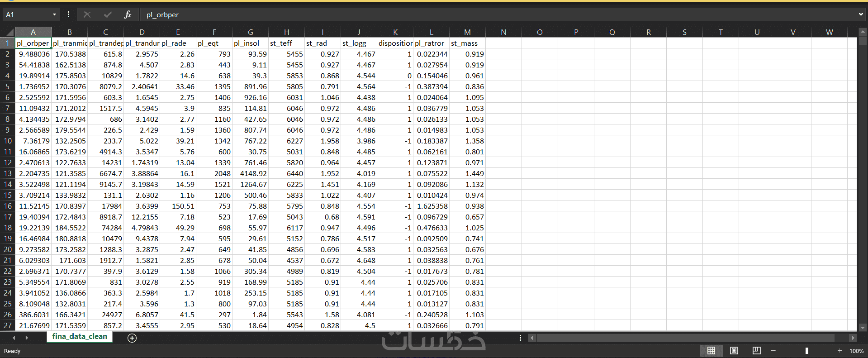
Task: Switch to Normal view
Action: [711, 351]
